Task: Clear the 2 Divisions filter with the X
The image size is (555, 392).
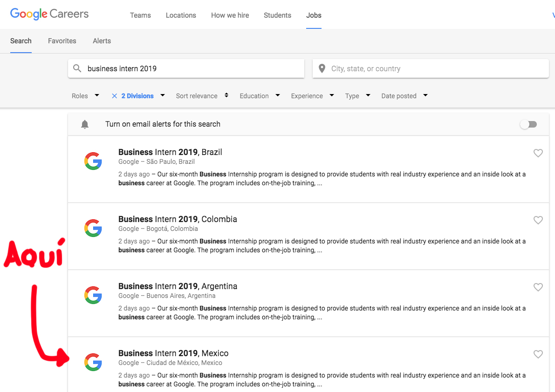Action: 115,95
